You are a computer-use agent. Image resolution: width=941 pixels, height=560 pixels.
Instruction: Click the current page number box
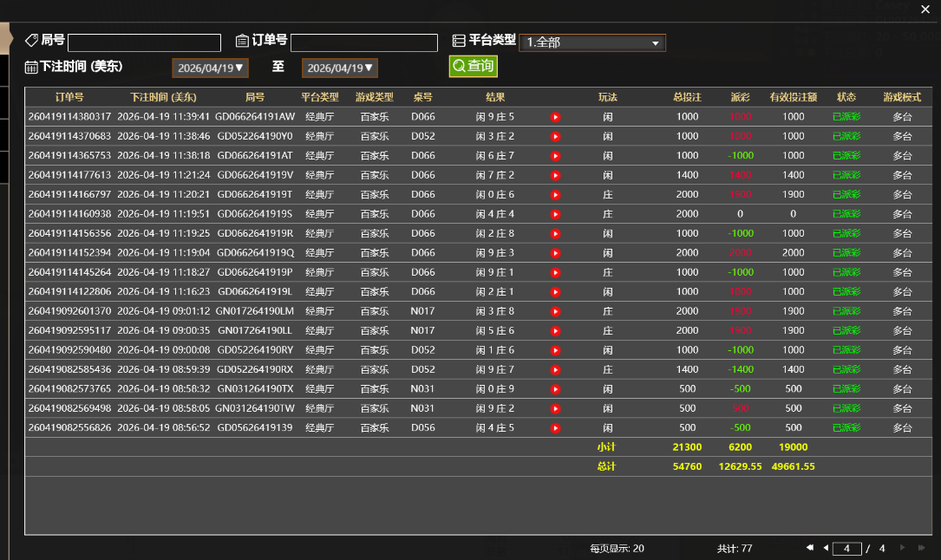846,549
